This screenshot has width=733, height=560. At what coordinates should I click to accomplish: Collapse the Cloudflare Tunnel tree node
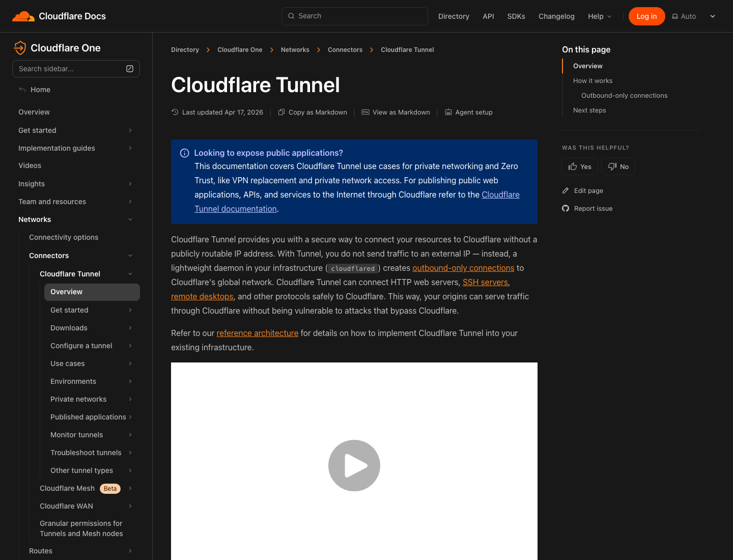(x=130, y=274)
